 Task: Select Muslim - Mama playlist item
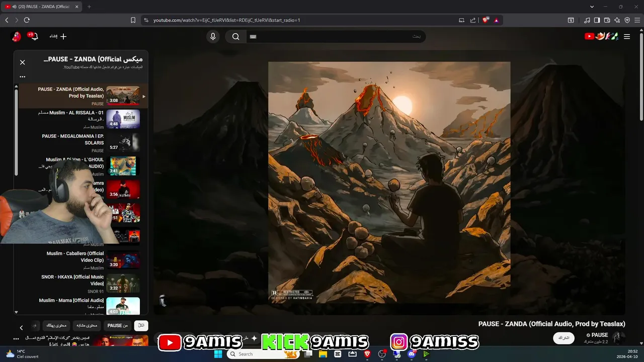coord(83,306)
